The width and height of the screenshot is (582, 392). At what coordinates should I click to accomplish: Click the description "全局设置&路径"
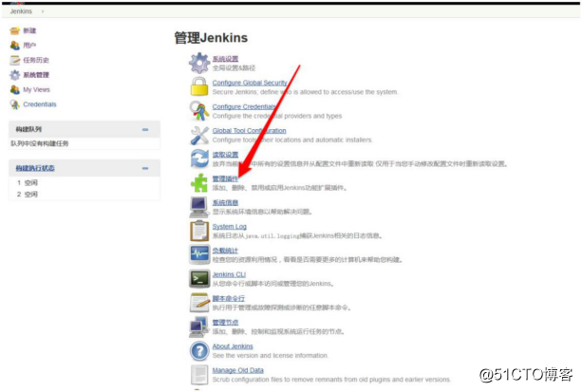pyautogui.click(x=234, y=68)
